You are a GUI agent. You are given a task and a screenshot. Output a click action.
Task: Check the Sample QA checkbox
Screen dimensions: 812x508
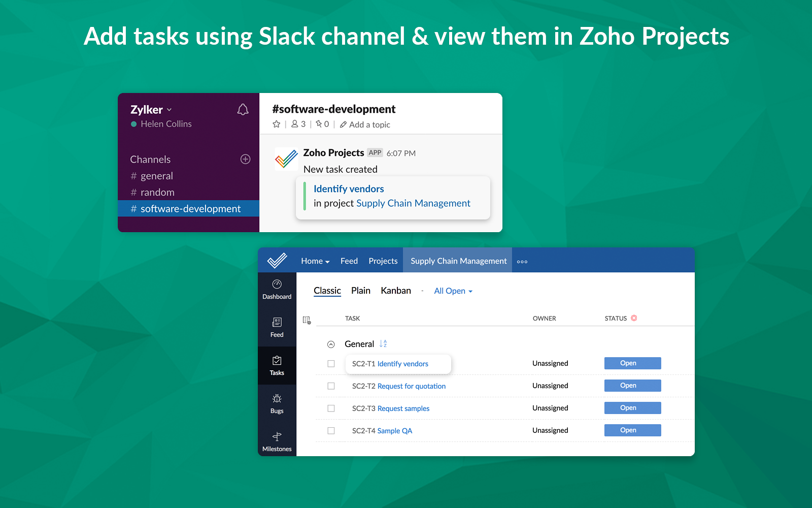331,431
